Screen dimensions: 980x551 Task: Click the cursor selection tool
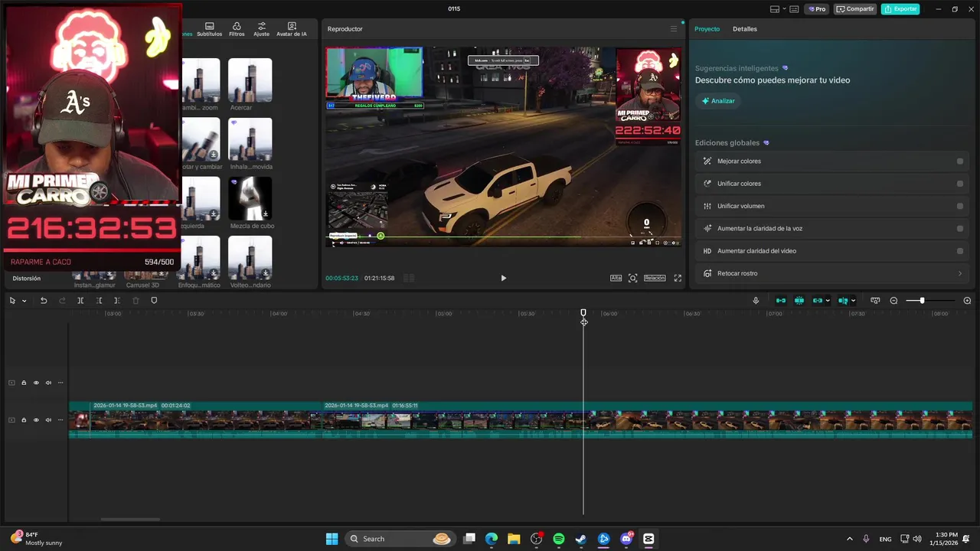pyautogui.click(x=12, y=301)
